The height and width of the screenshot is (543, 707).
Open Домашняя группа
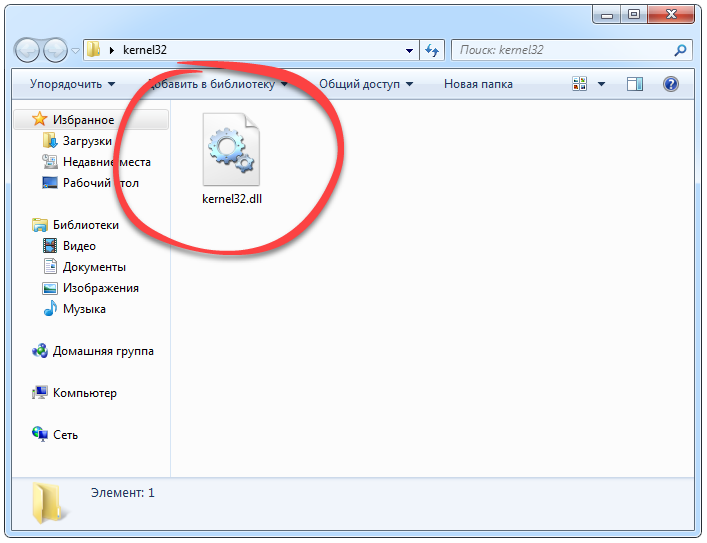click(x=103, y=351)
